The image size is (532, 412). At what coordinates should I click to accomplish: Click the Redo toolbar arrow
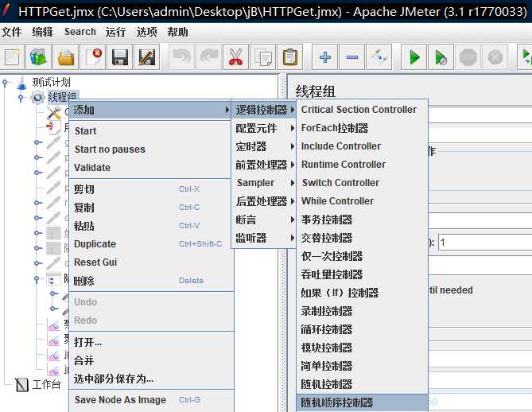point(208,57)
